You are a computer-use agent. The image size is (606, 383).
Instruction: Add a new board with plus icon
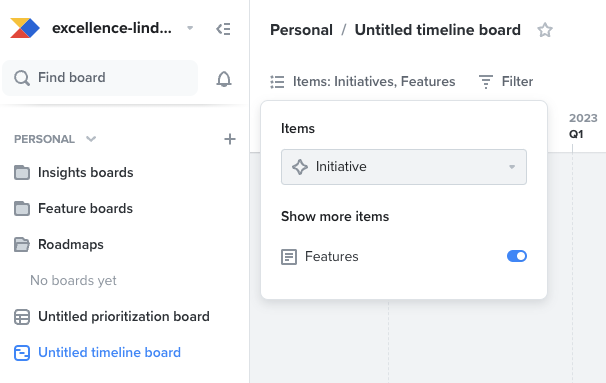coord(230,139)
